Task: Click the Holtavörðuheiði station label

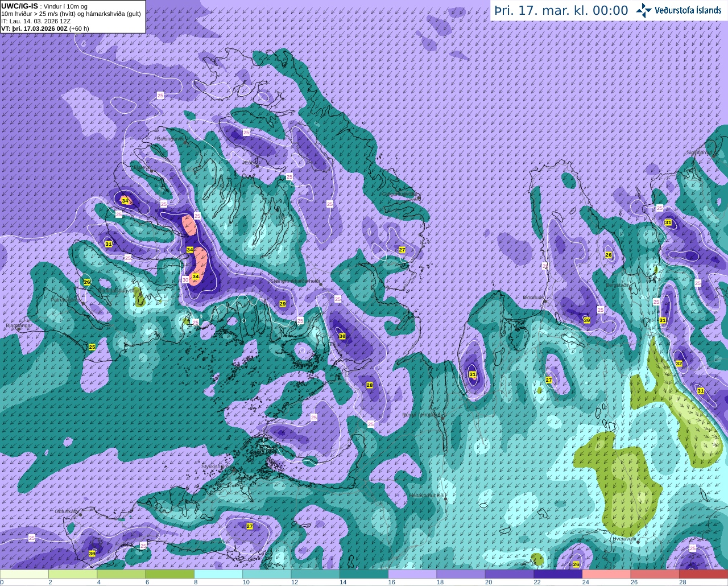Action: [427, 495]
